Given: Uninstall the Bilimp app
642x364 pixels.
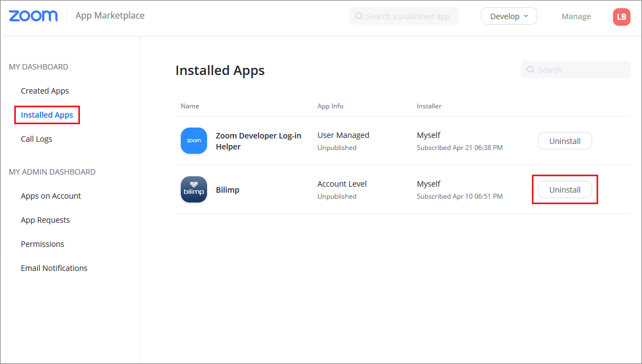Looking at the screenshot, I should [x=565, y=189].
